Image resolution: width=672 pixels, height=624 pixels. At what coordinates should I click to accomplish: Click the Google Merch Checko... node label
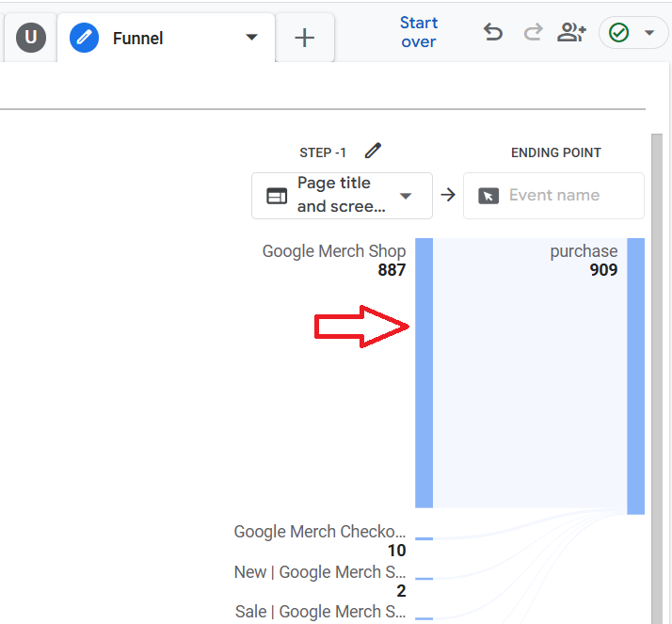pyautogui.click(x=320, y=532)
